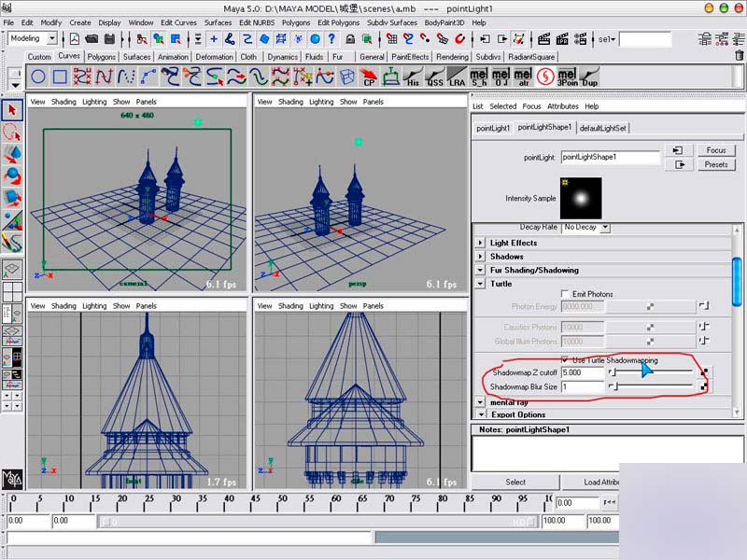Select the arrow Select tool in toolbox
747x560 pixels.
point(12,111)
